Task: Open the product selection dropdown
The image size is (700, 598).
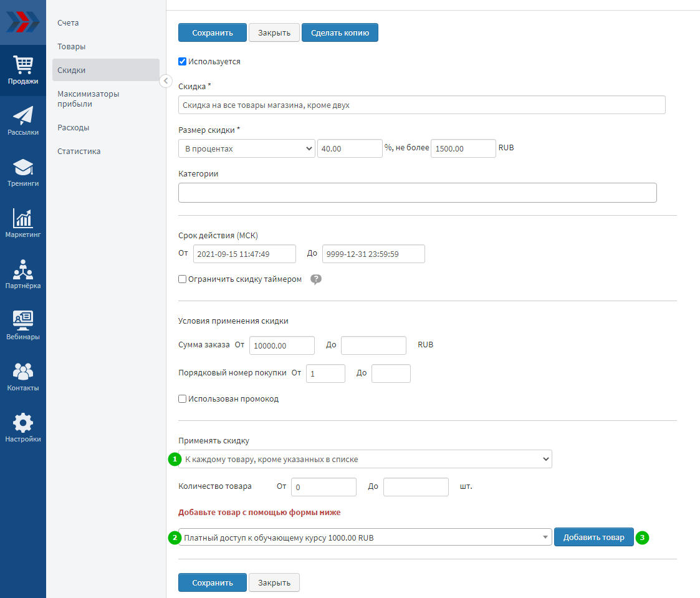Action: 365,537
